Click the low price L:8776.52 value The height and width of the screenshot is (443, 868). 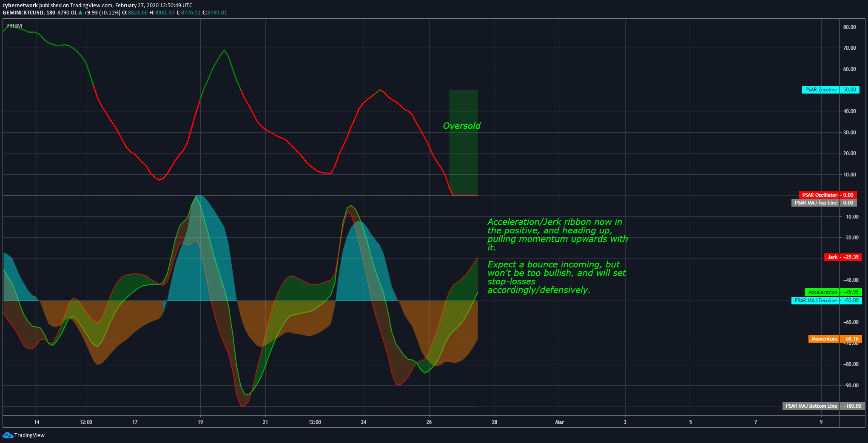(188, 12)
